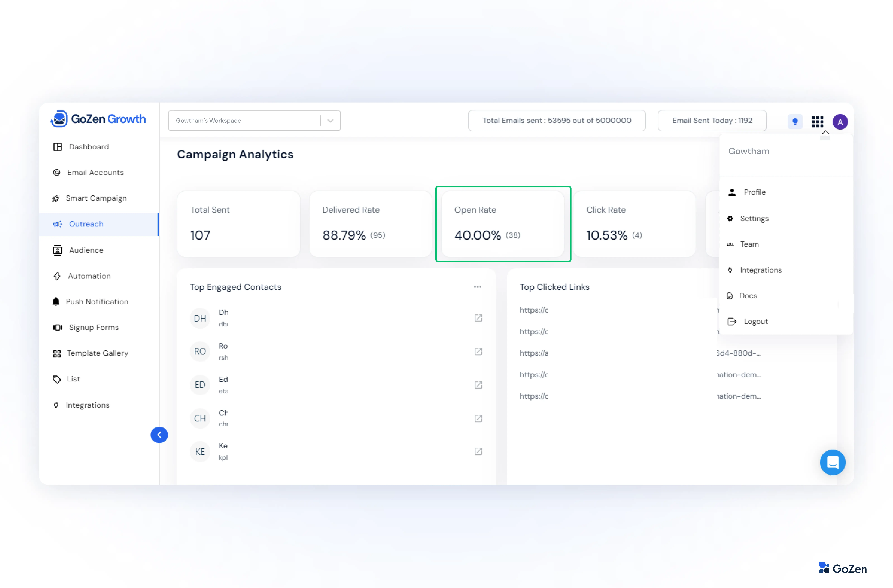Click first link in Top Clicked Links
This screenshot has height=588, width=893.
pos(534,310)
